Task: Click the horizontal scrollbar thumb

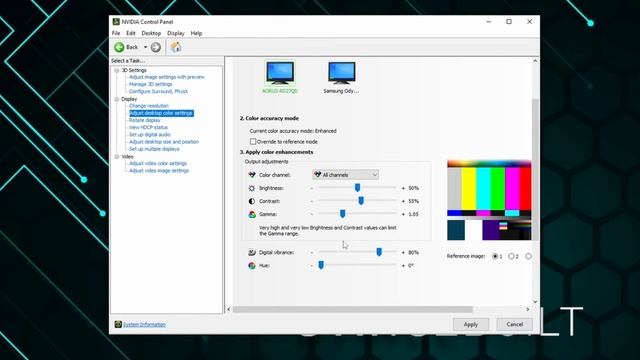Action: [x=353, y=309]
